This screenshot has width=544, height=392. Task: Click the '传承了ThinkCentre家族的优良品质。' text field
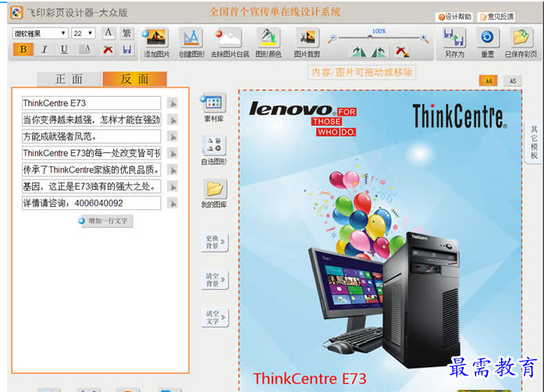[x=91, y=169]
